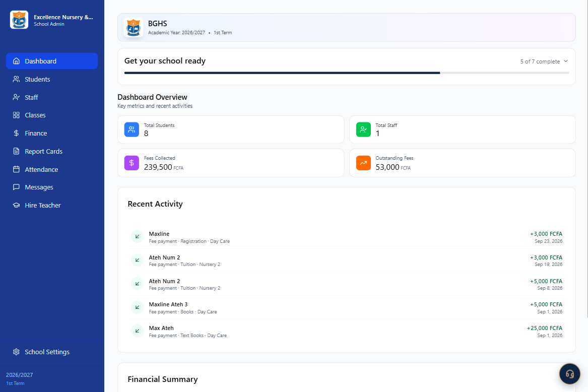Click the payment arrow icon beside Maxline Ateh 3
The image size is (588, 392).
coord(137,307)
